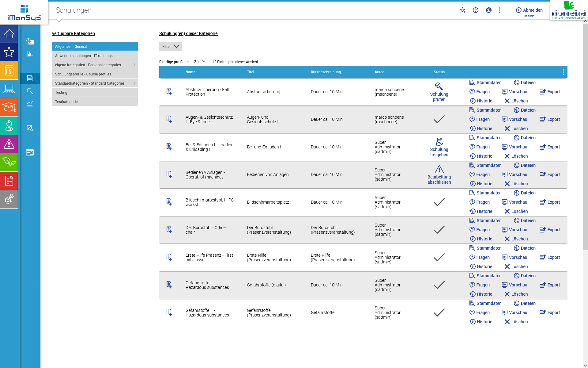Open the globe language selector in header
The width and height of the screenshot is (588, 368).
[x=489, y=10]
